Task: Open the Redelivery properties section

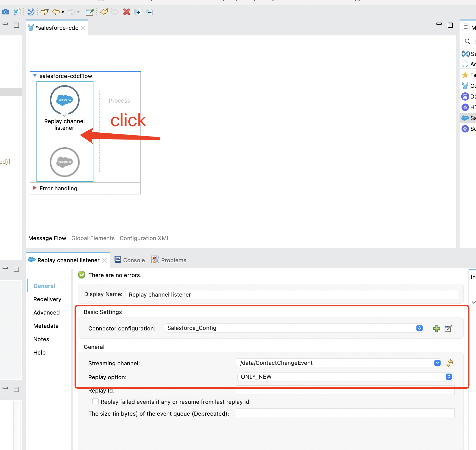Action: (47, 299)
